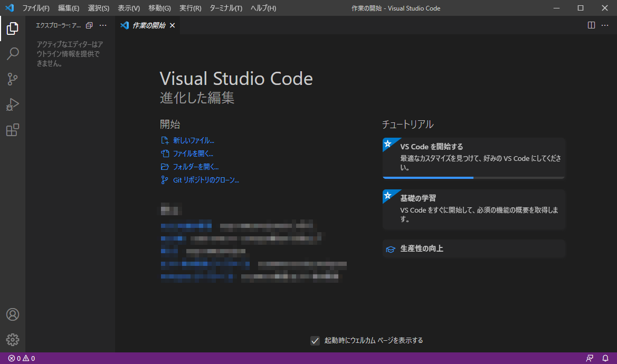Viewport: 617px width, 364px height.
Task: Open the ファイル(F) menu
Action: click(x=36, y=8)
